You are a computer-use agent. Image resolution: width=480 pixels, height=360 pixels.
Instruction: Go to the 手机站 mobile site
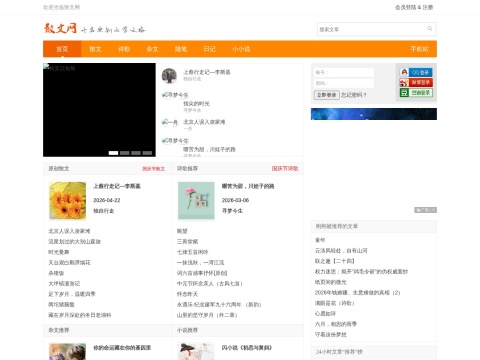pos(419,49)
